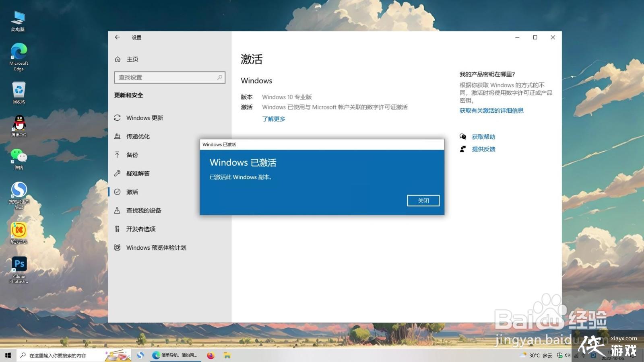Open the 30°C 多云 weather widget
Screen dimensions: 644x362
[536, 355]
